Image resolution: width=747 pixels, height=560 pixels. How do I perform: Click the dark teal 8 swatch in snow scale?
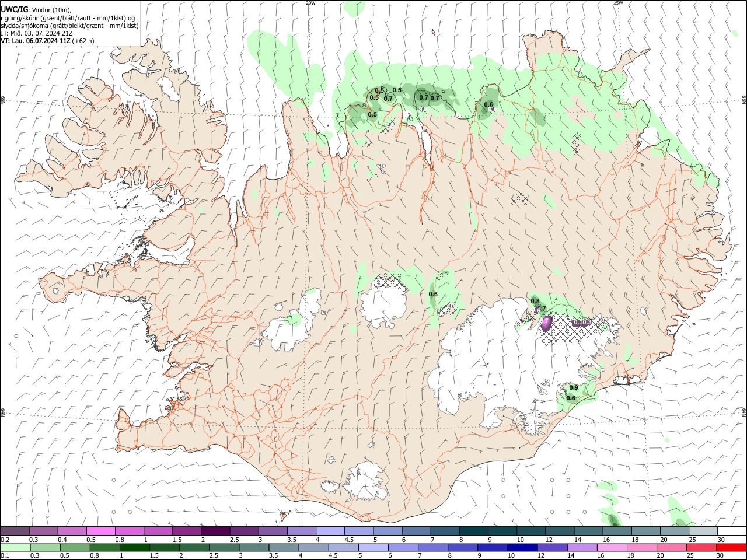[x=474, y=531]
